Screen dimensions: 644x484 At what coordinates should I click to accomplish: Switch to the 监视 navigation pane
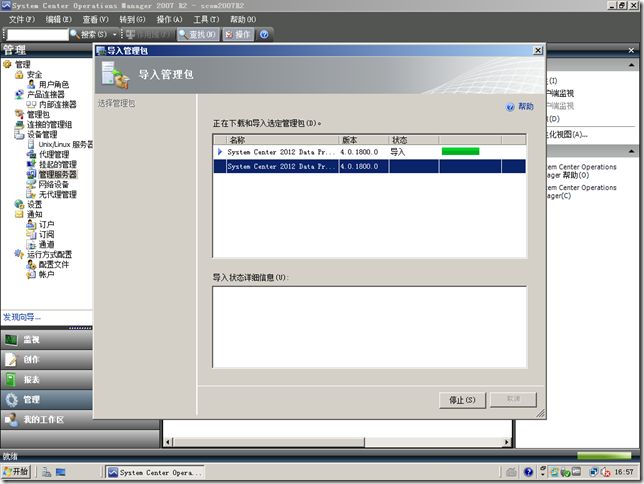pos(46,340)
